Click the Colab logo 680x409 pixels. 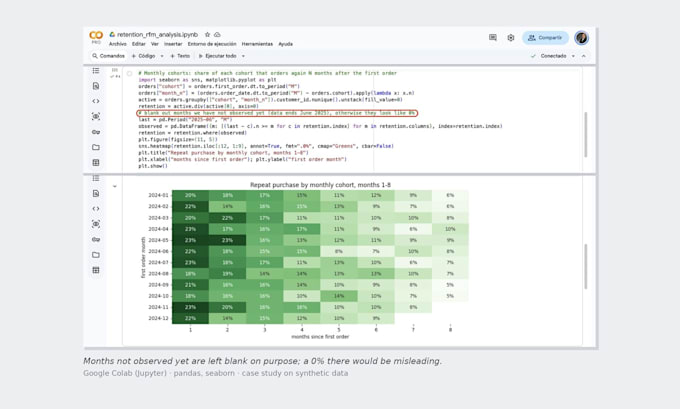coord(96,36)
